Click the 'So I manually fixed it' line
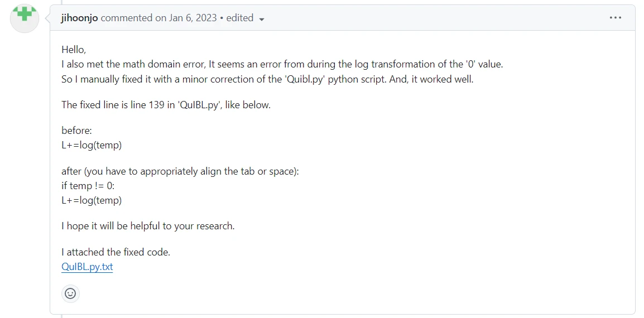644x318 pixels. point(267,79)
